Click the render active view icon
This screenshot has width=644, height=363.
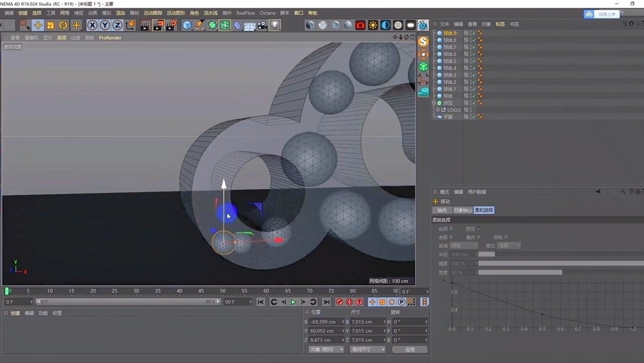pos(144,24)
